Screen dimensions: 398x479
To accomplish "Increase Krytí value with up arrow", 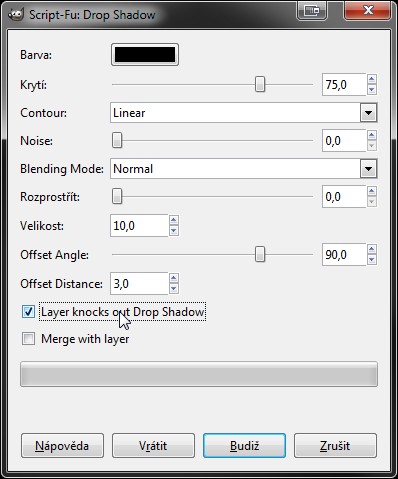I will 372,79.
